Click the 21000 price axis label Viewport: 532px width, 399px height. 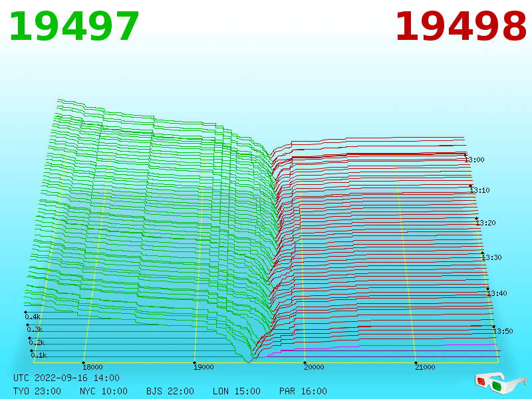pyautogui.click(x=425, y=367)
